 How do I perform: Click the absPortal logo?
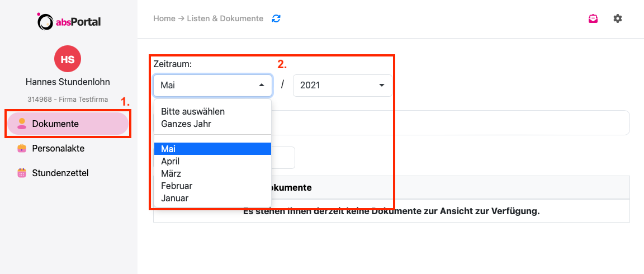click(69, 21)
